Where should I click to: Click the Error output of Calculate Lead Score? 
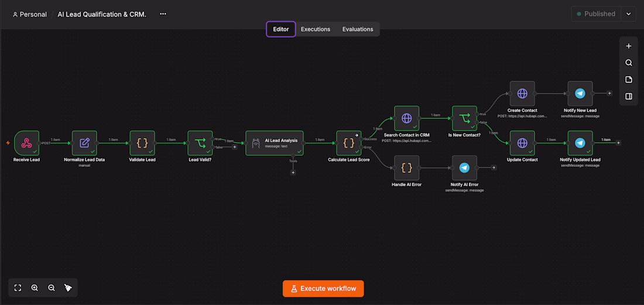tap(361, 147)
